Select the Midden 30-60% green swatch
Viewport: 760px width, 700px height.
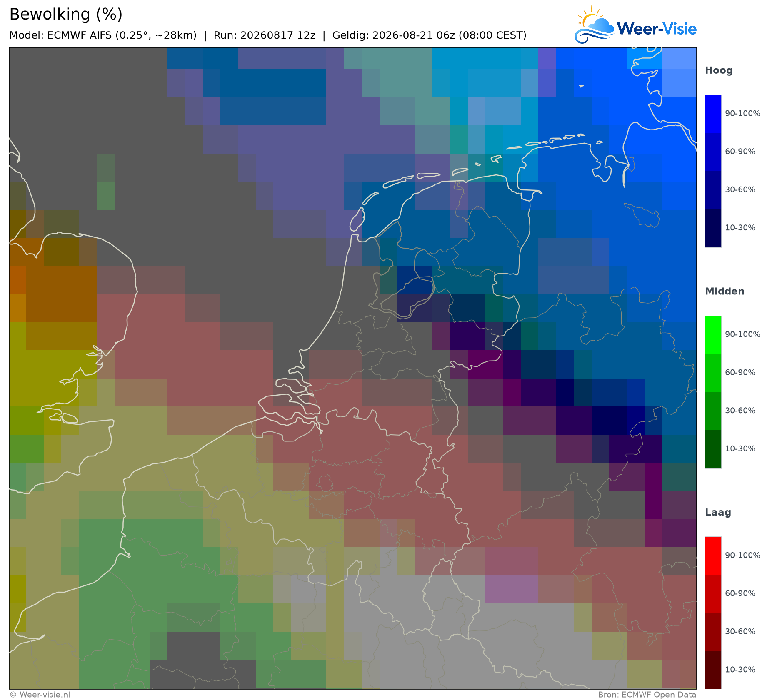click(713, 411)
